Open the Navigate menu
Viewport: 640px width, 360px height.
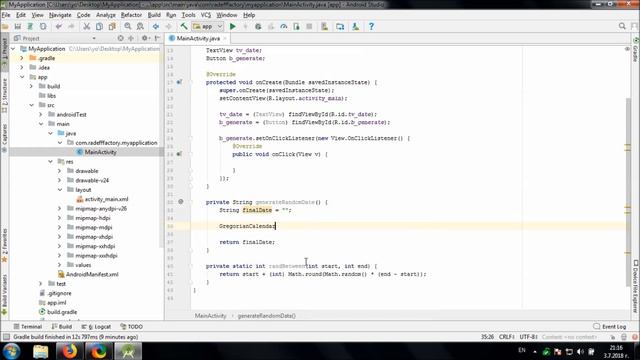point(60,15)
